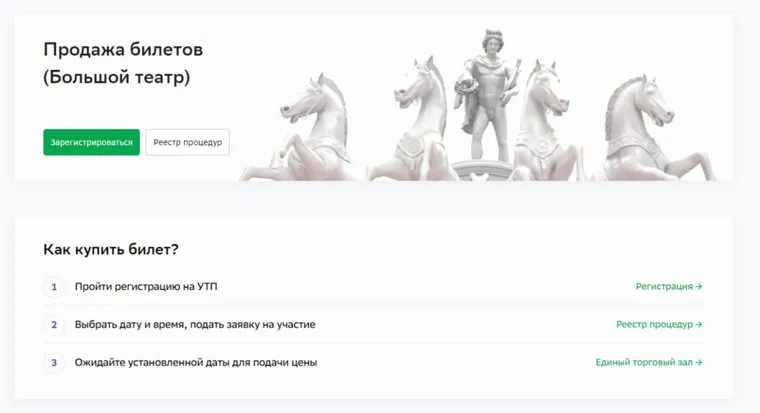
Task: Go to Единый торговый зал link
Action: click(649, 362)
